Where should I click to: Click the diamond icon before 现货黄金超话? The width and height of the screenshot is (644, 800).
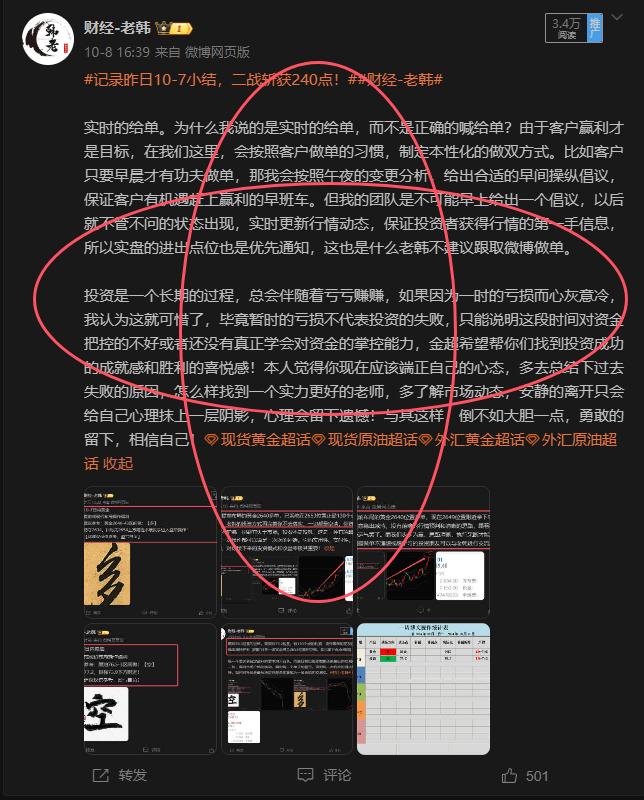pyautogui.click(x=211, y=440)
